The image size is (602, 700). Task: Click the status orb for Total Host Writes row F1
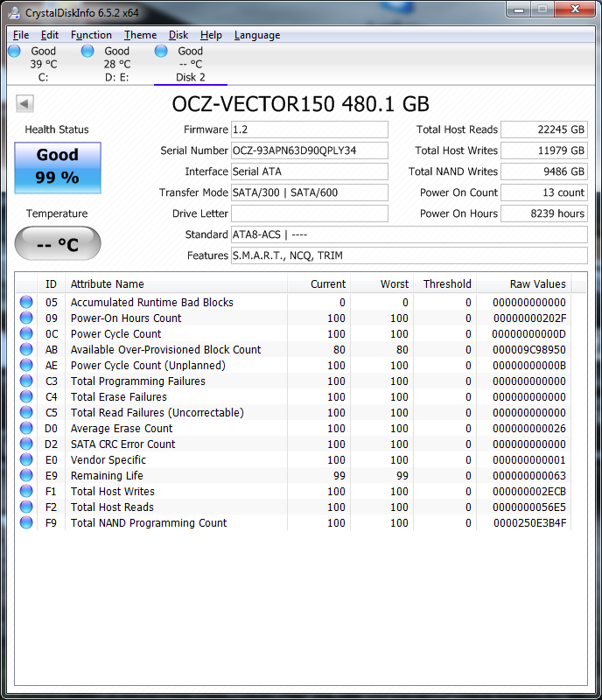click(26, 491)
